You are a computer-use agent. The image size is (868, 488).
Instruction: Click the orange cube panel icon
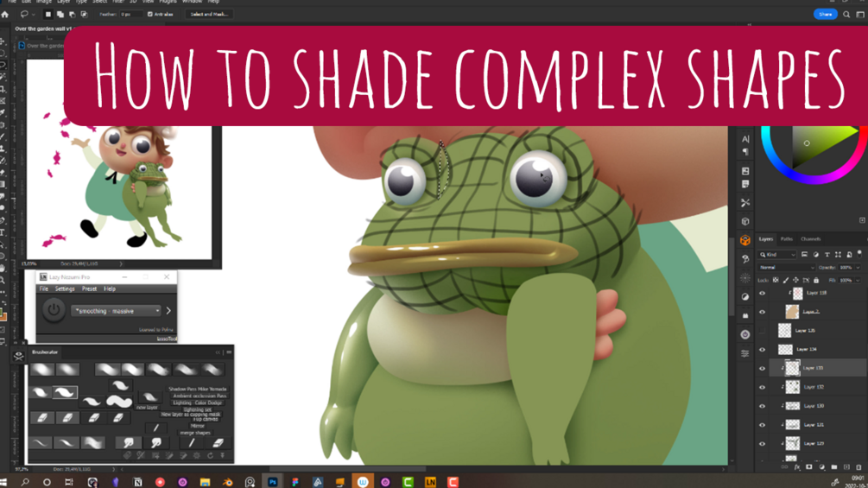(x=745, y=240)
